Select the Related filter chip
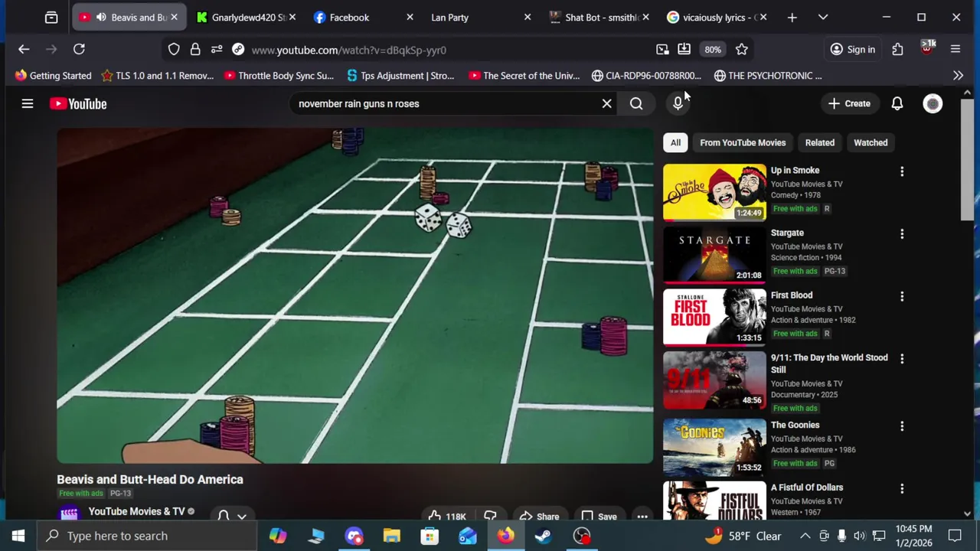 pyautogui.click(x=819, y=142)
